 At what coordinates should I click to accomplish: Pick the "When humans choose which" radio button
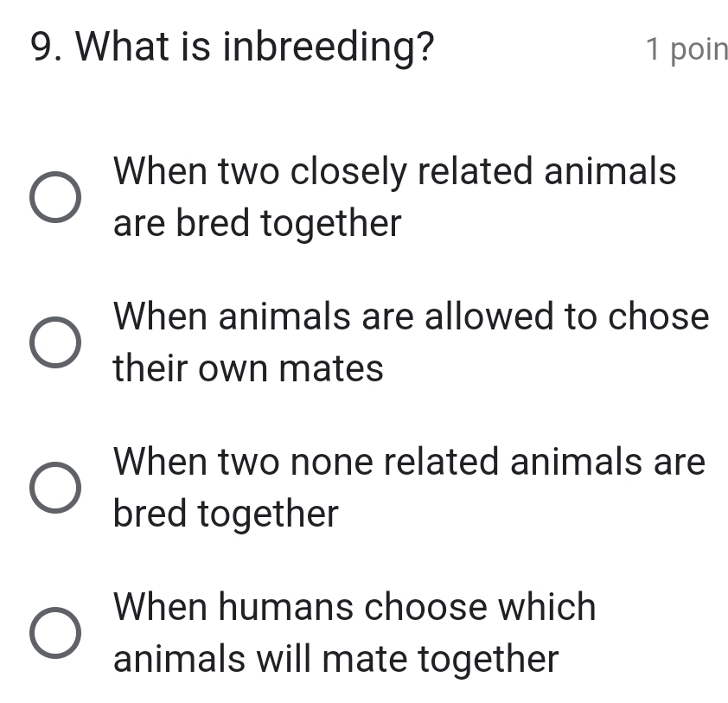(x=57, y=633)
